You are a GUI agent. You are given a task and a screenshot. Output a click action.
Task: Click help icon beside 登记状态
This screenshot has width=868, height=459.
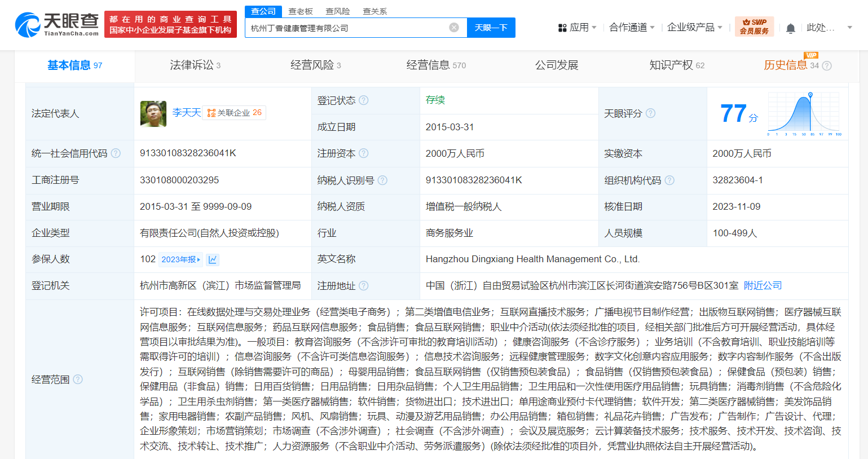click(364, 100)
